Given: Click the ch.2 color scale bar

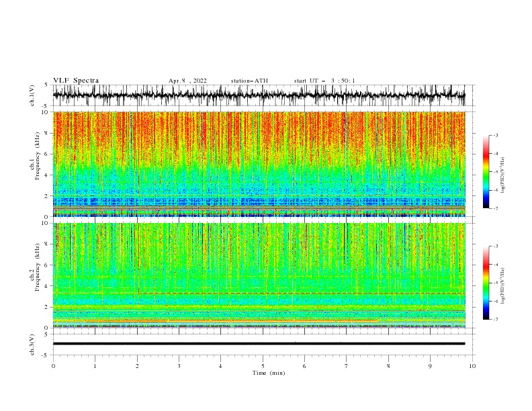Looking at the screenshot, I should (486, 283).
